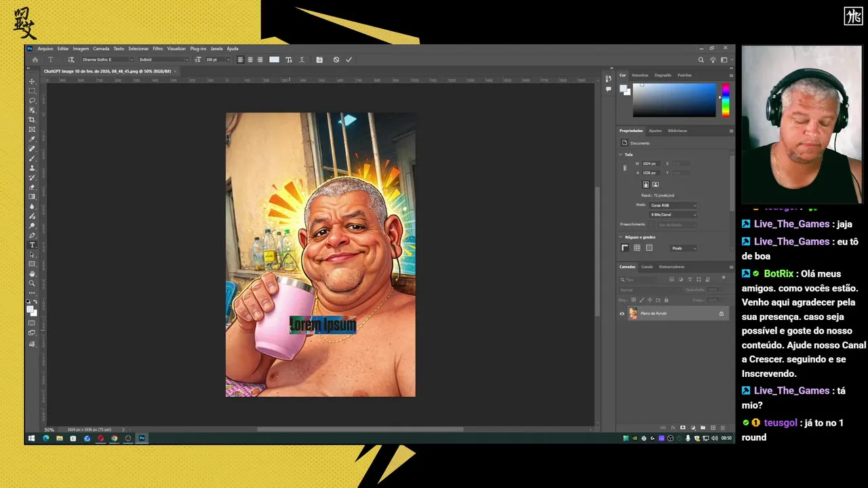
Task: Hide the Plano de Fundo layer
Action: tap(622, 313)
